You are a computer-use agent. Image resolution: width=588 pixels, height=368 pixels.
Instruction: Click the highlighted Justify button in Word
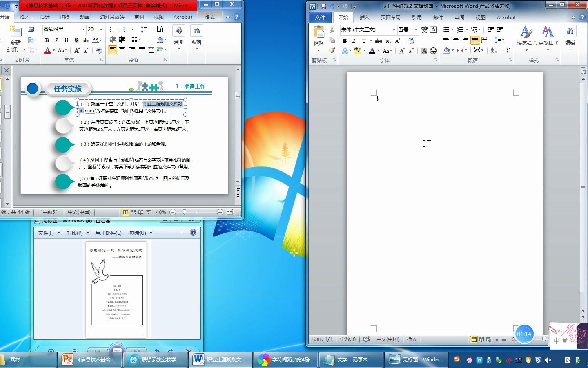(475, 40)
